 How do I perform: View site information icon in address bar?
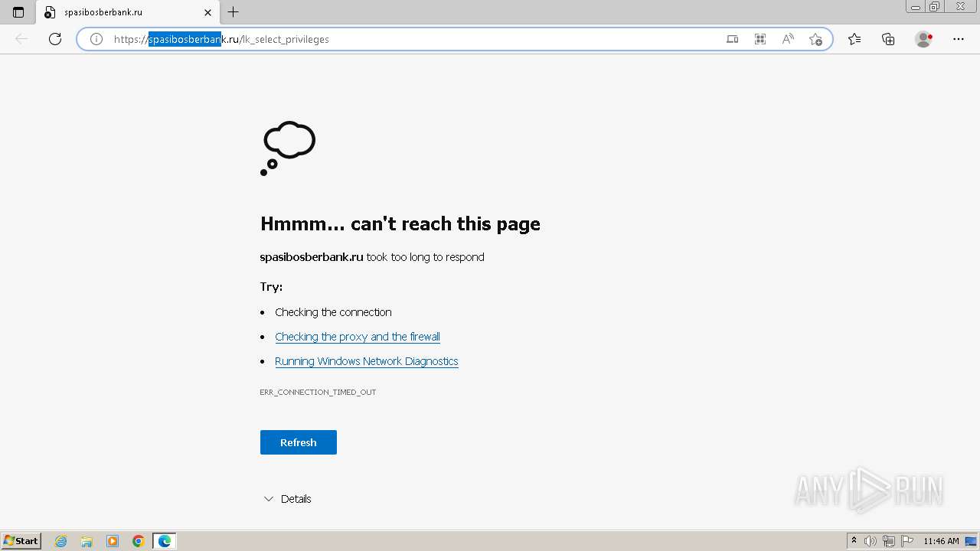coord(96,39)
